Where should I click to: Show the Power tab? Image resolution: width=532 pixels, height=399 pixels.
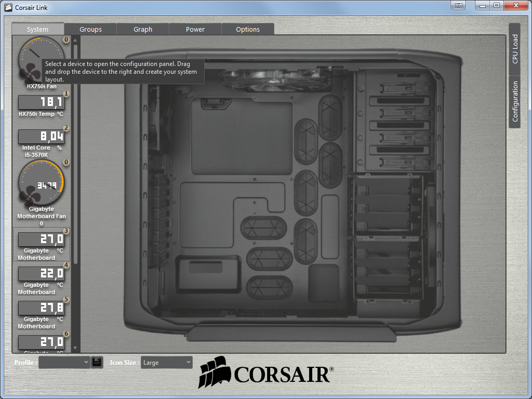tap(195, 29)
